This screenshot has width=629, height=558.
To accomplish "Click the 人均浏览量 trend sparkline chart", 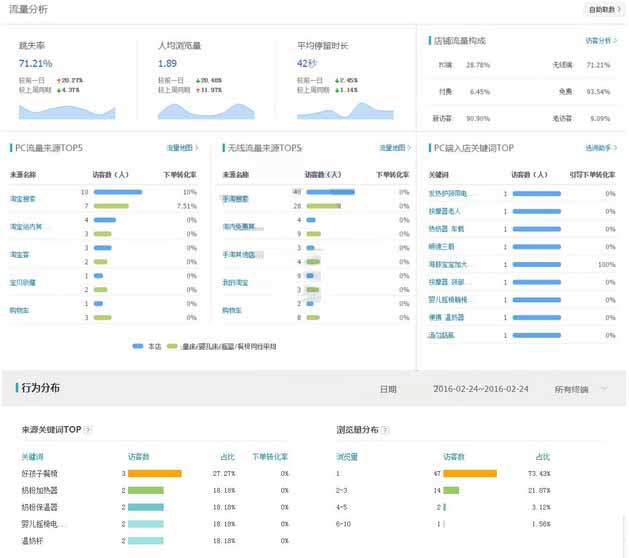I will click(x=205, y=109).
